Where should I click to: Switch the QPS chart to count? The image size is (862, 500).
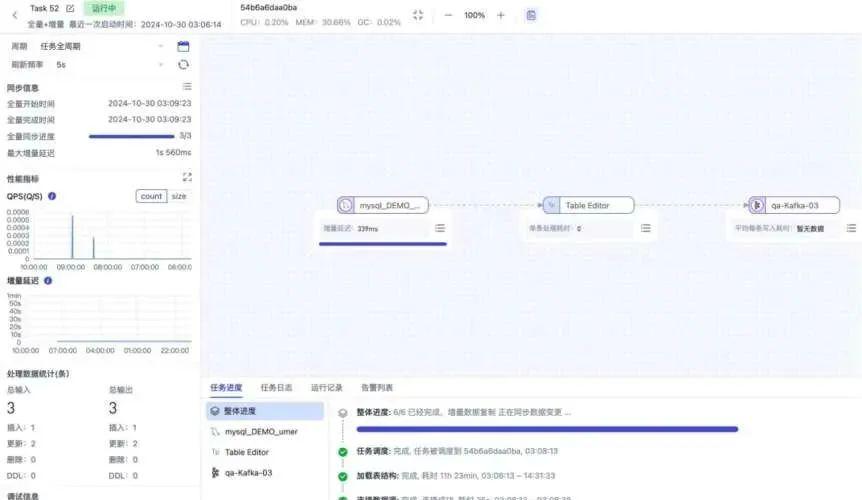pyautogui.click(x=151, y=196)
